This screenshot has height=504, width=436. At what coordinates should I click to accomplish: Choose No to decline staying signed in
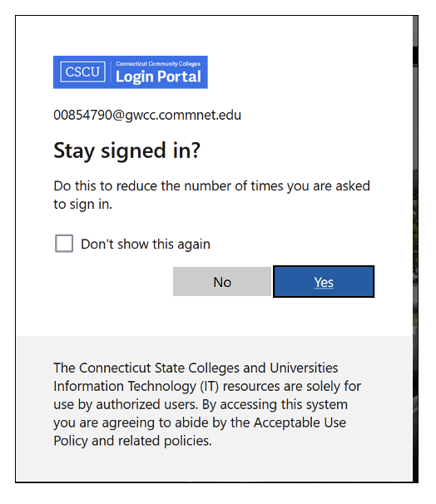(x=222, y=282)
